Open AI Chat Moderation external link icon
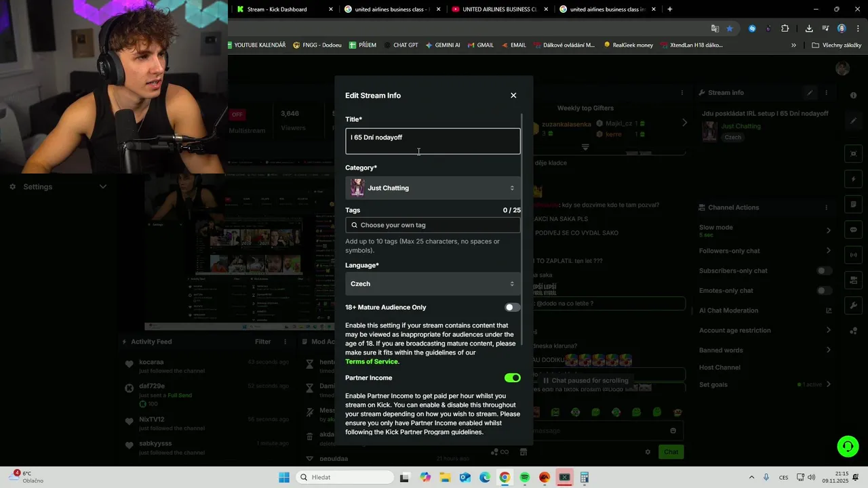Image resolution: width=868 pixels, height=488 pixels. [828, 310]
